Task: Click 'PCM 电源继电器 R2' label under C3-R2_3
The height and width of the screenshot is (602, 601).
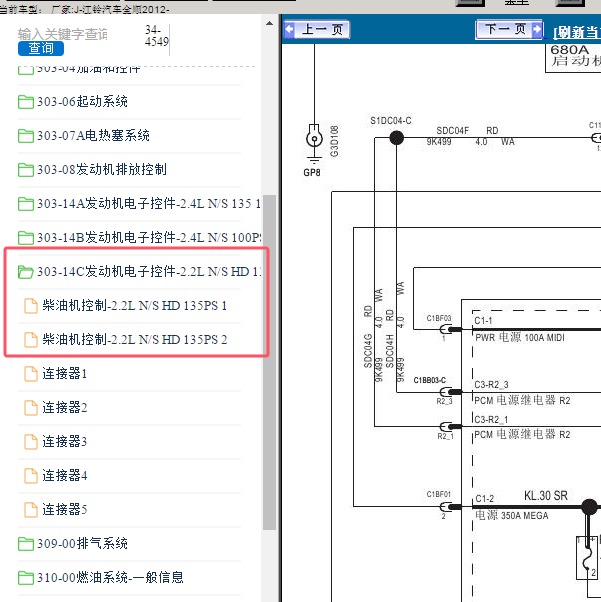Action: (x=522, y=400)
